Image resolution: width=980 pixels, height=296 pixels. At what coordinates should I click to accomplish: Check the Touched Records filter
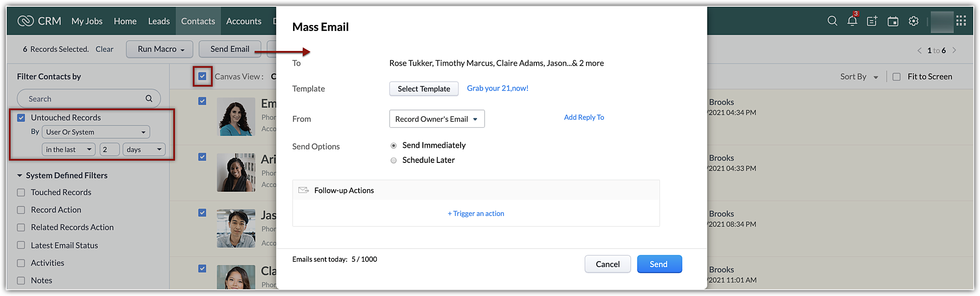tap(21, 193)
